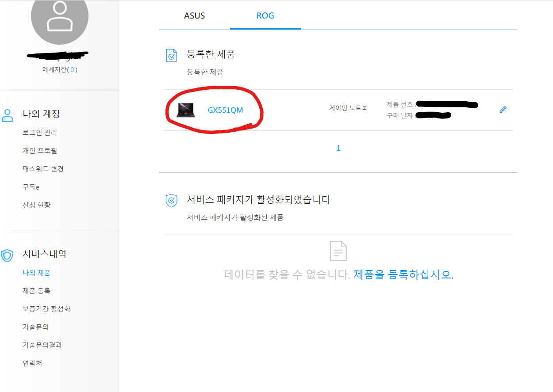Click the 게이밍 노트북 category text
This screenshot has width=553, height=392.
(x=348, y=108)
